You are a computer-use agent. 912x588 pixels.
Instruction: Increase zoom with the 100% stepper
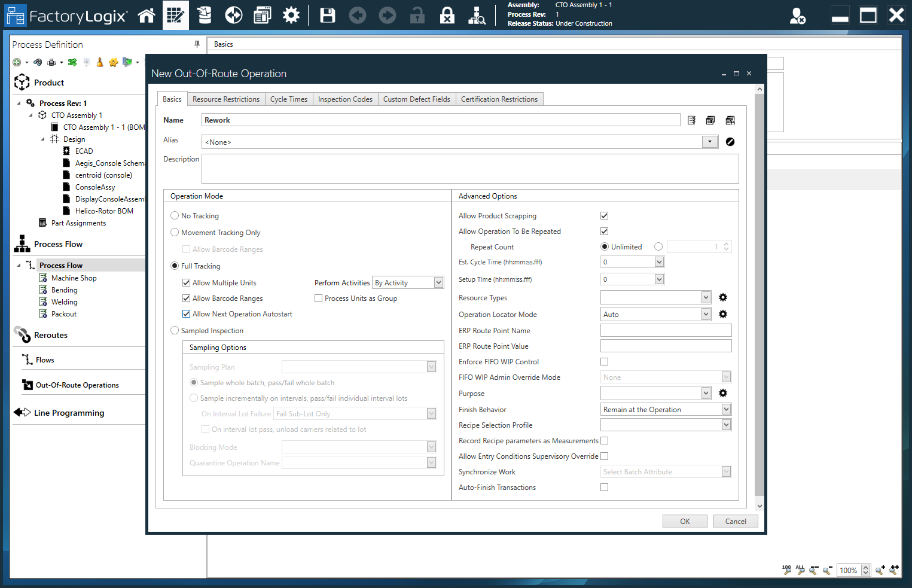865,567
